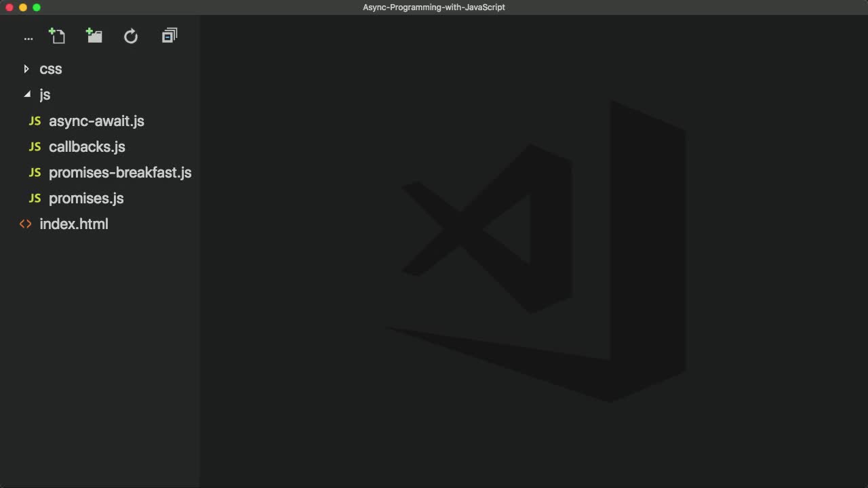Click the HTML icon beside index.html

click(25, 224)
